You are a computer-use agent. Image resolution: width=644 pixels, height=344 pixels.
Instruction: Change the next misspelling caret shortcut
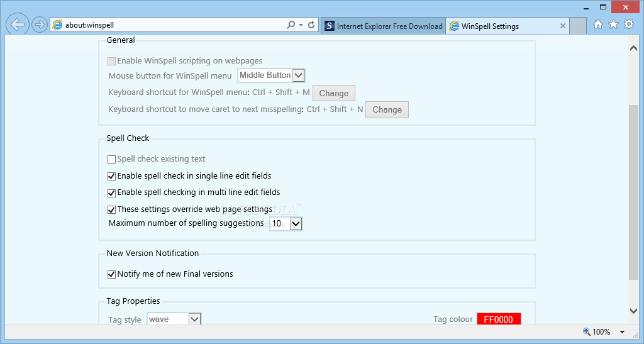pos(387,109)
